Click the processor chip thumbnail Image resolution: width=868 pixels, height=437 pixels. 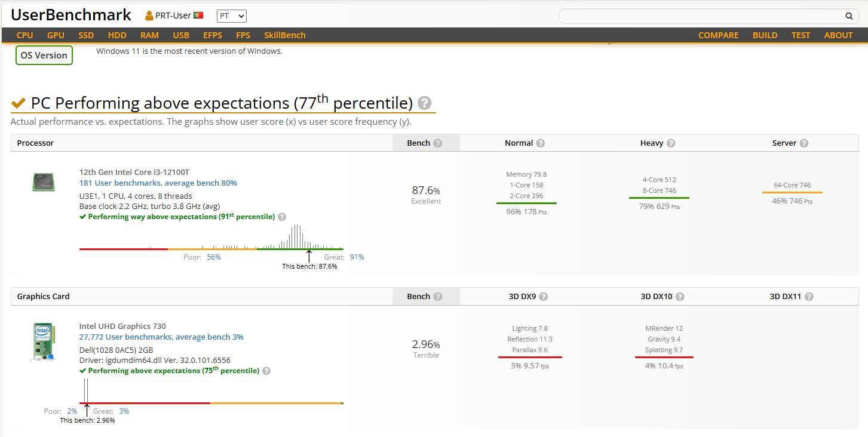point(43,182)
